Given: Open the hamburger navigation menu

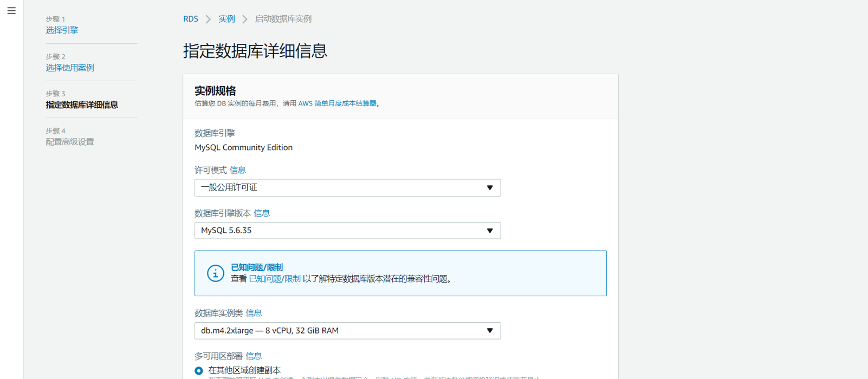Looking at the screenshot, I should (11, 11).
